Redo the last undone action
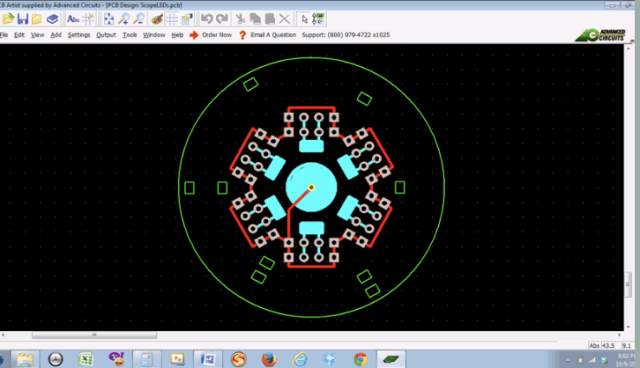 [222, 19]
